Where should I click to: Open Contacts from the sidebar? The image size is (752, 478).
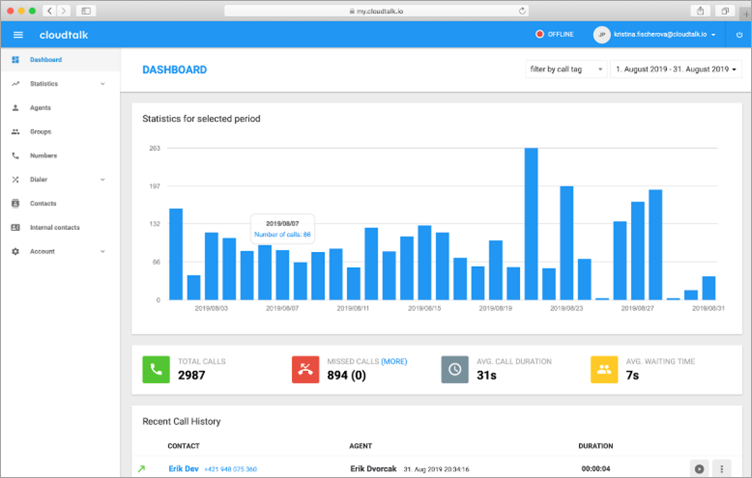pyautogui.click(x=43, y=204)
